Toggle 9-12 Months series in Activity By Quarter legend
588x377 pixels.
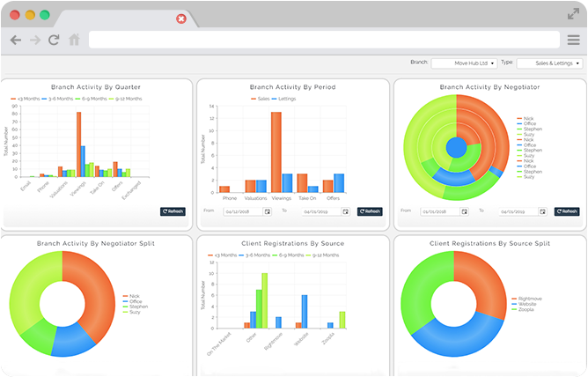[125, 99]
